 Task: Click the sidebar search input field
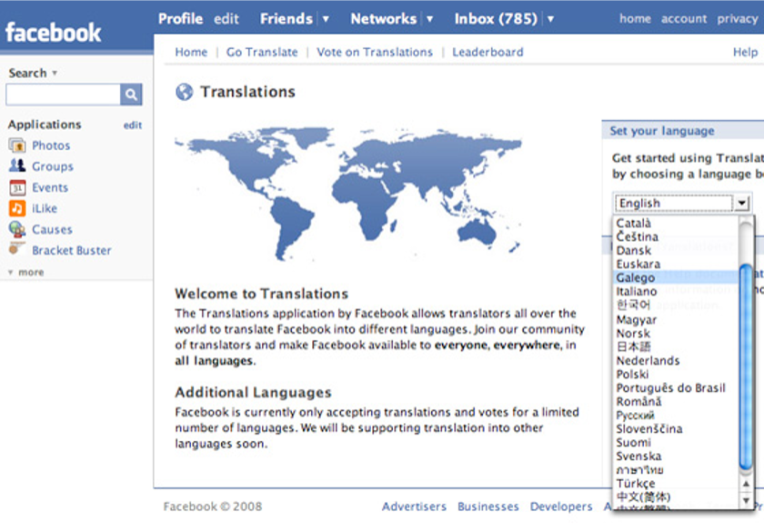click(x=64, y=94)
